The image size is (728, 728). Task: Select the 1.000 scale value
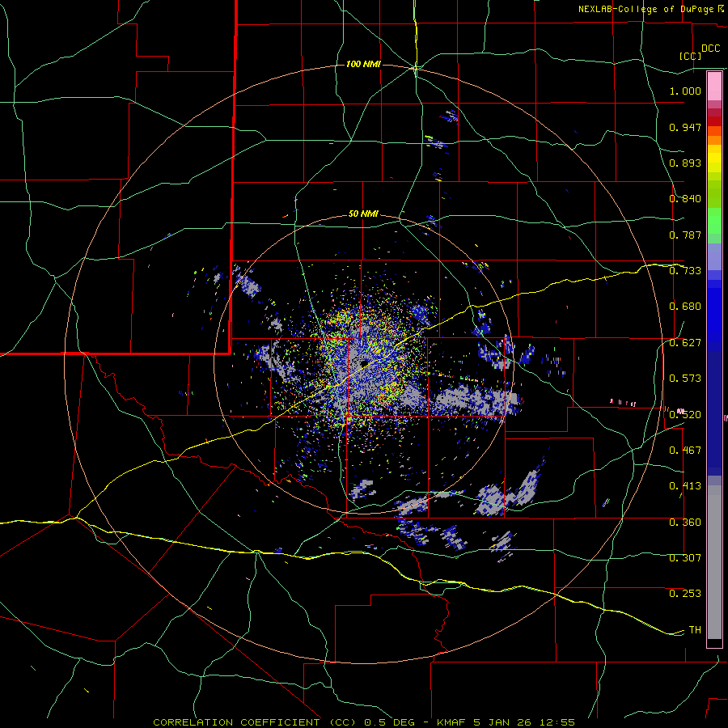click(685, 91)
